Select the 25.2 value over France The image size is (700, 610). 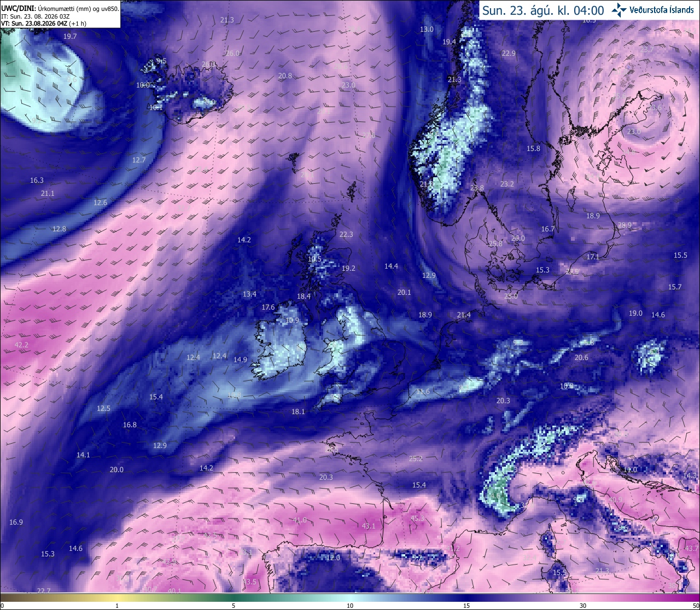[416, 458]
